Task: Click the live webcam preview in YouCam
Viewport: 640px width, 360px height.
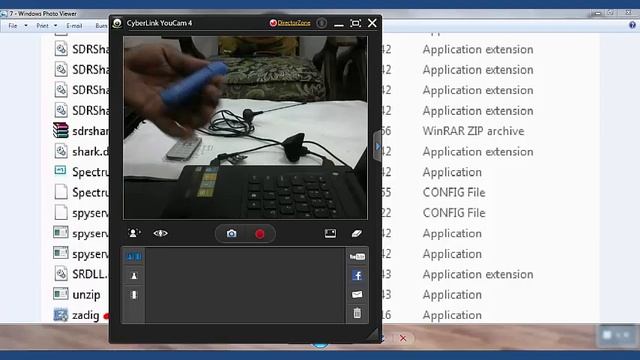Action: (245, 128)
